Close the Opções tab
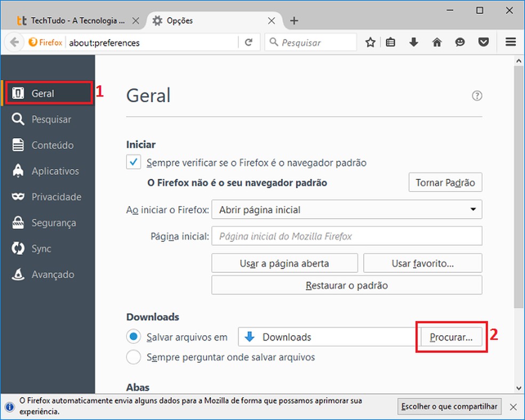525x420 pixels. tap(272, 21)
